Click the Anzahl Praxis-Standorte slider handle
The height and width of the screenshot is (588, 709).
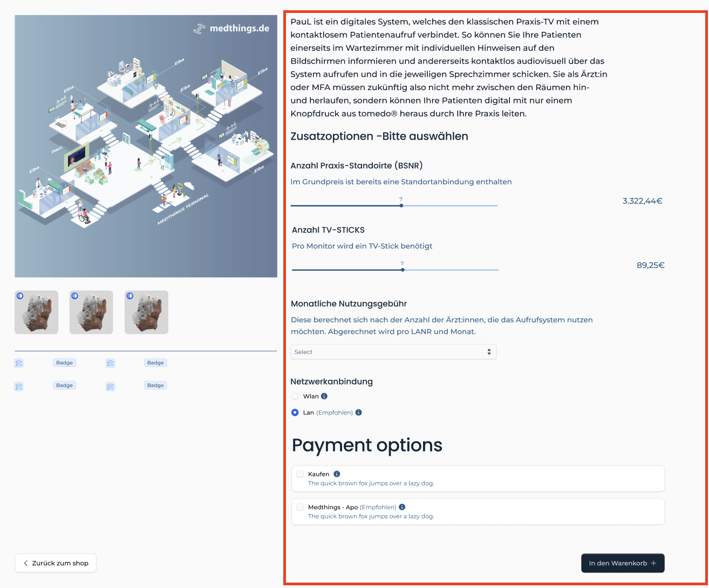(401, 206)
